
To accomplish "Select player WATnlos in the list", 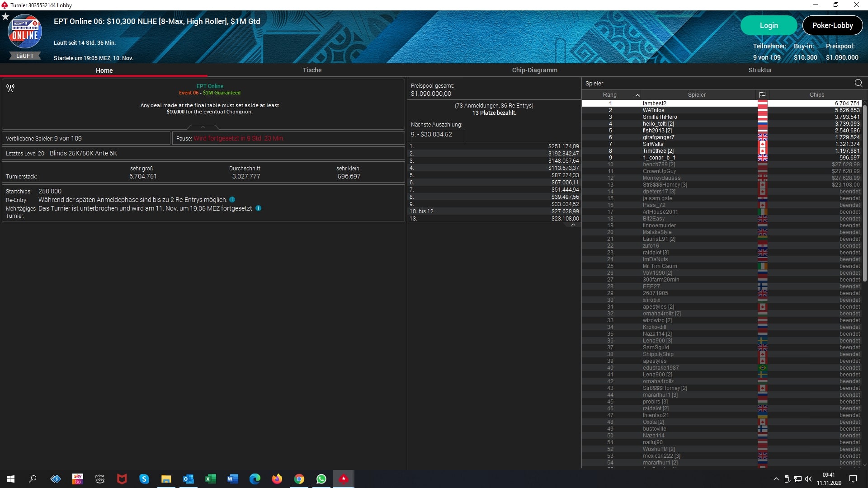I will (x=653, y=110).
